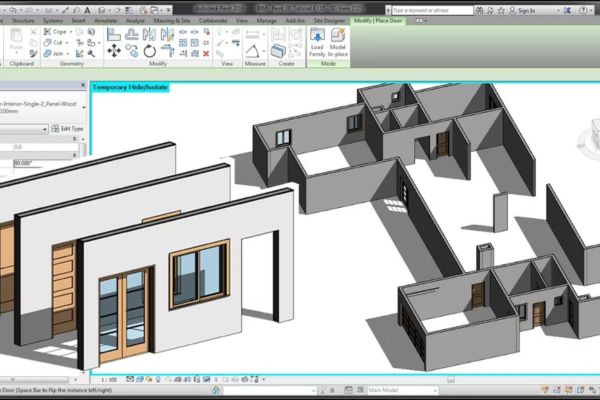Open the Structure ribbon tab

[23, 21]
